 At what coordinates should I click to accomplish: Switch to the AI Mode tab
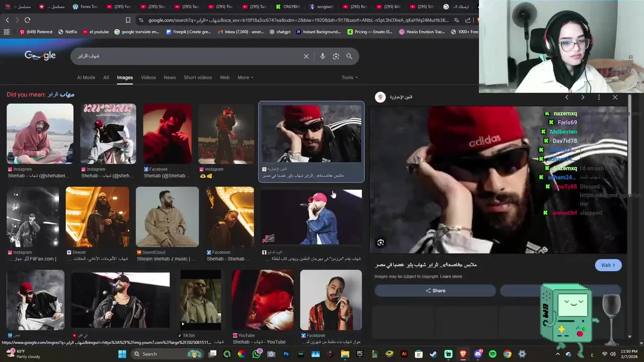(86, 77)
